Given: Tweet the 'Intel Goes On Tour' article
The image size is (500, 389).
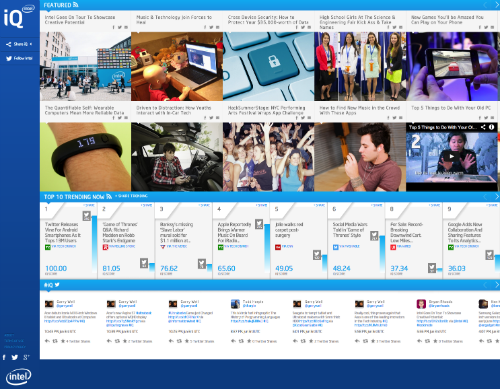Looking at the screenshot, I should [x=119, y=27].
